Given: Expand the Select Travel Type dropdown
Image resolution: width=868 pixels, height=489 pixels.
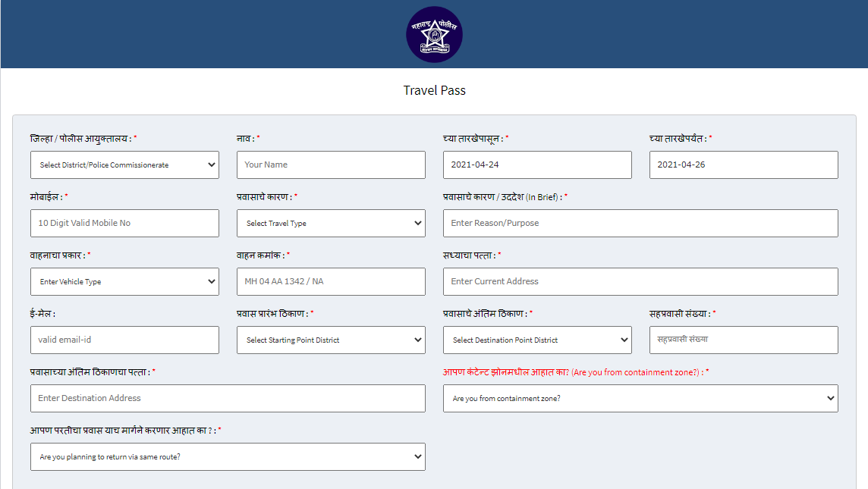Looking at the screenshot, I should tap(331, 223).
